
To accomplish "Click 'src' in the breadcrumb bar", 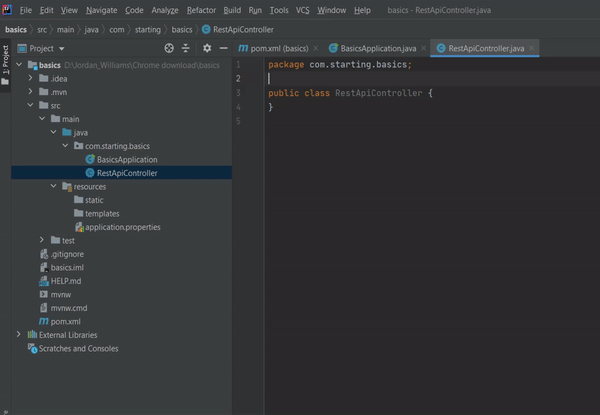I will click(x=42, y=30).
